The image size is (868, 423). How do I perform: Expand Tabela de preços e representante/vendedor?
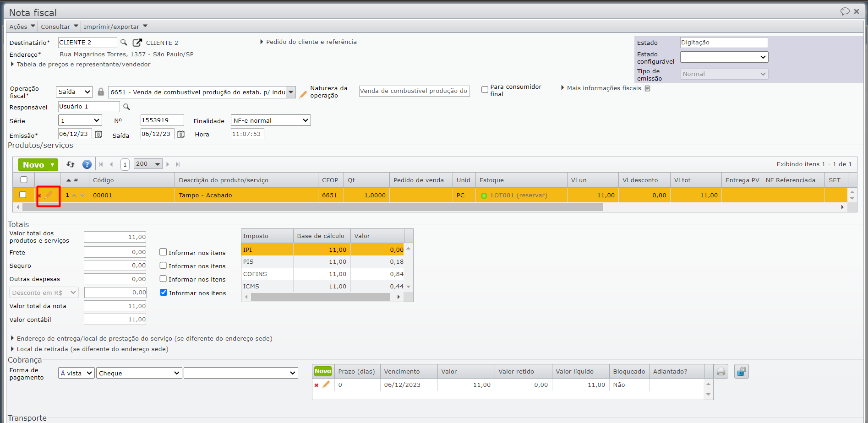83,65
